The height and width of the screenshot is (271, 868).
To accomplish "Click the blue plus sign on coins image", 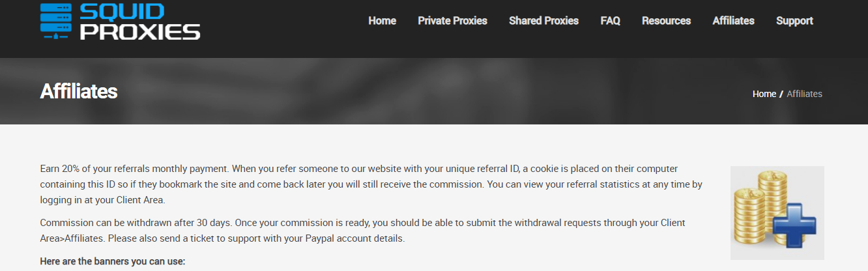I will coord(794,225).
